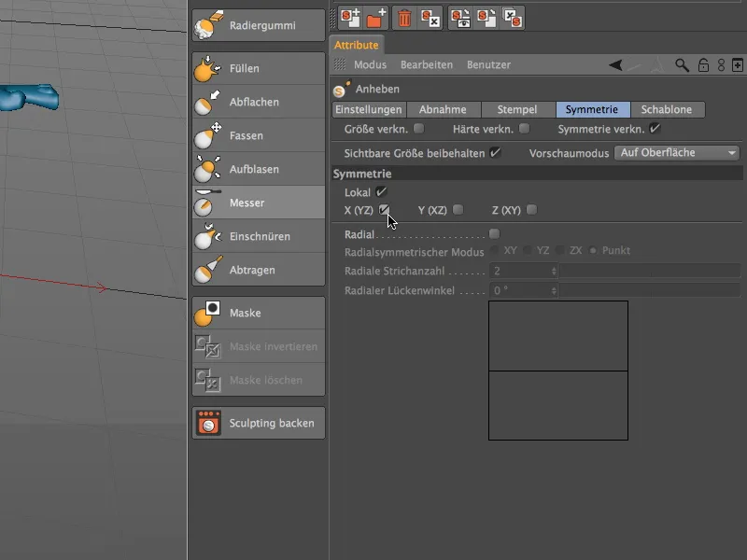Click Radialer Lückenwinkel stepper arrows
Image resolution: width=747 pixels, height=560 pixels.
point(554,290)
